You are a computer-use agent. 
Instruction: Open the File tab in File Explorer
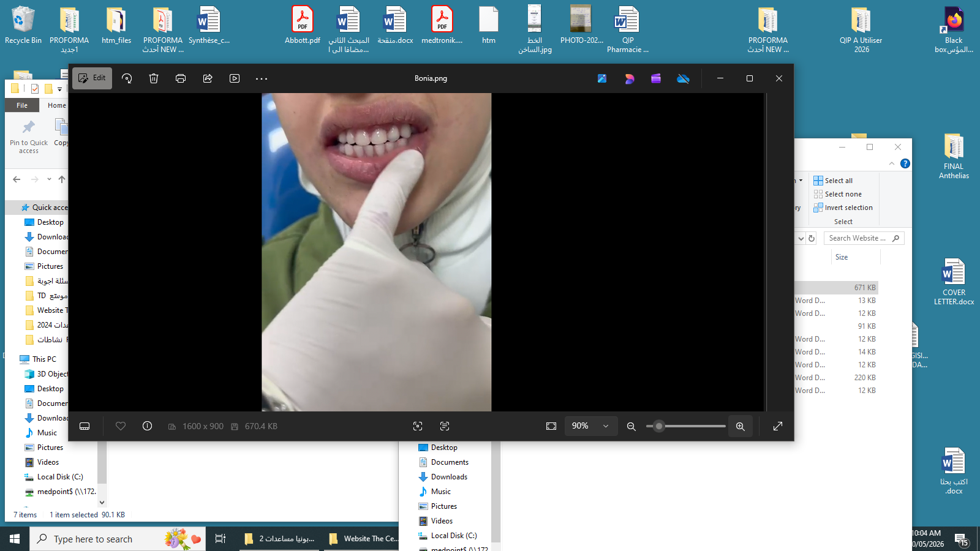[22, 105]
